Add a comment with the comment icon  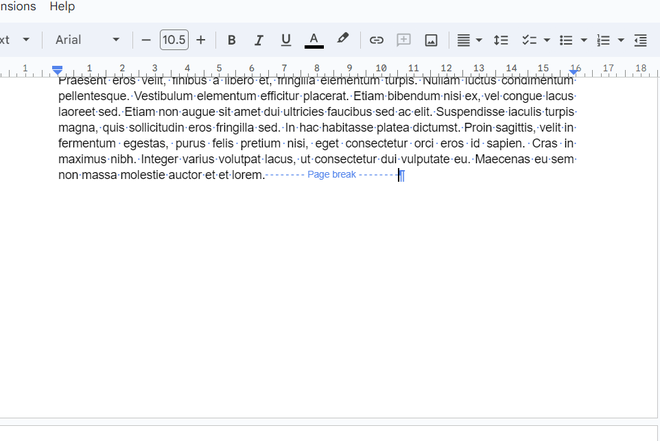coord(404,40)
